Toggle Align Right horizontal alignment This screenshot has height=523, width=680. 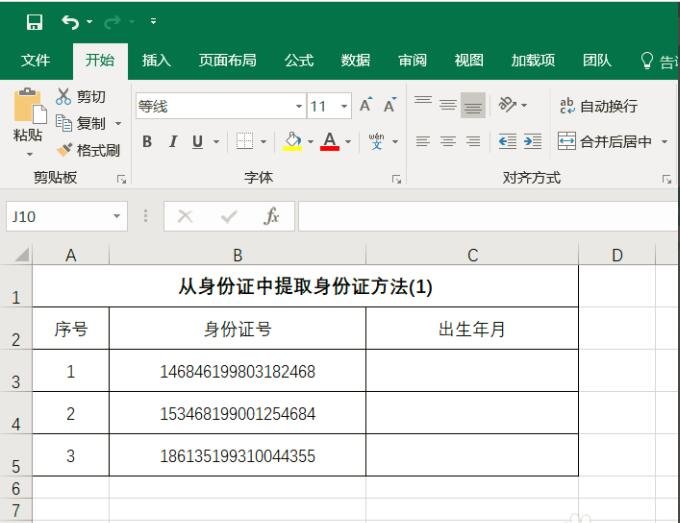tap(473, 141)
